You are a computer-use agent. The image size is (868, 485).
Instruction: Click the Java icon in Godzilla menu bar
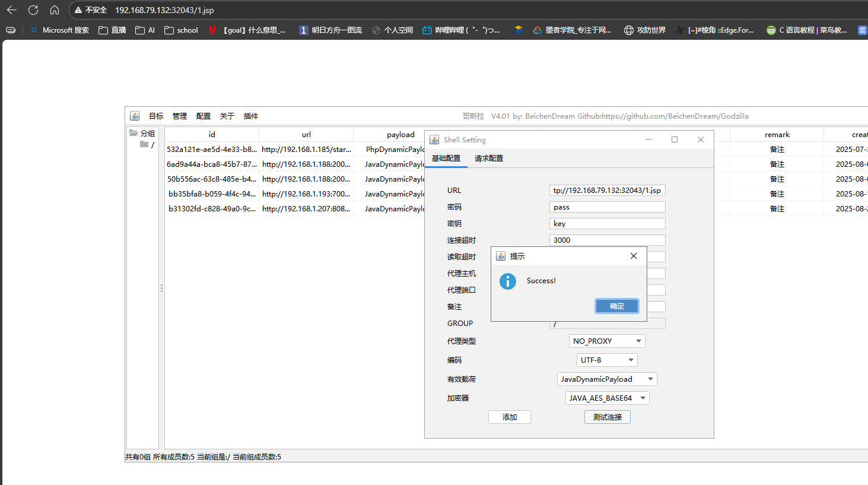point(135,116)
